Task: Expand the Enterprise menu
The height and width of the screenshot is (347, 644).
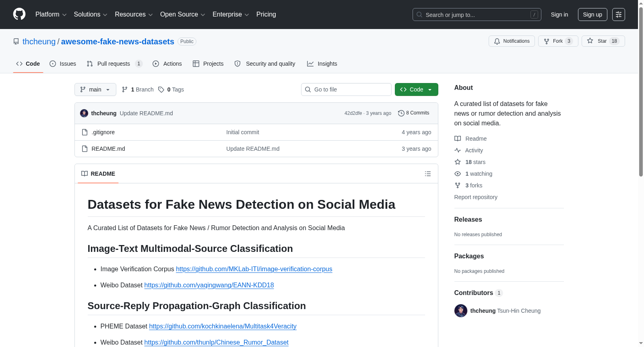Action: point(231,15)
